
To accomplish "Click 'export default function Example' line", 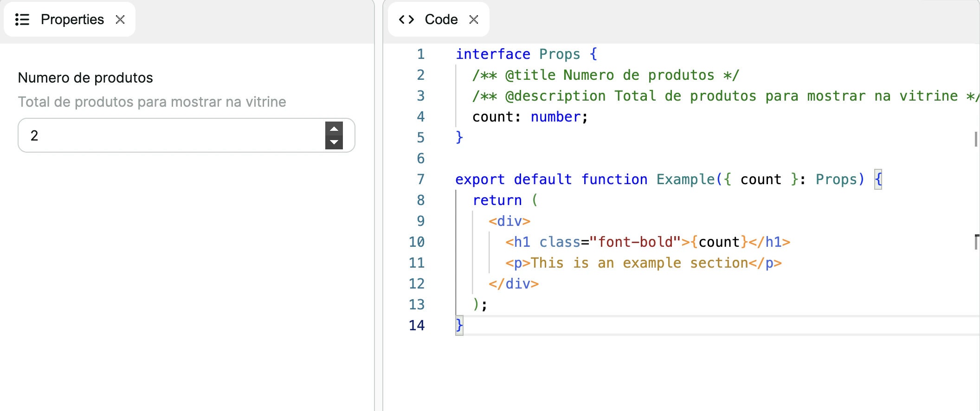I will click(x=669, y=179).
